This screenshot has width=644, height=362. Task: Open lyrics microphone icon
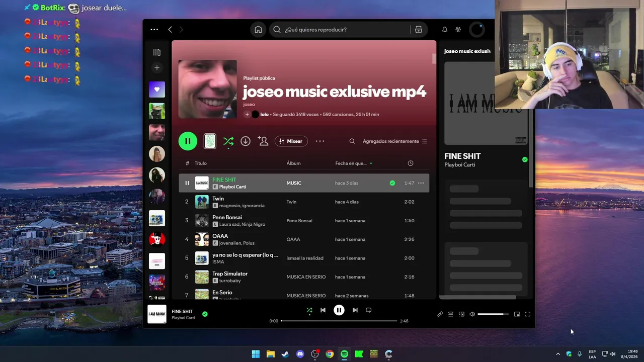(440, 314)
